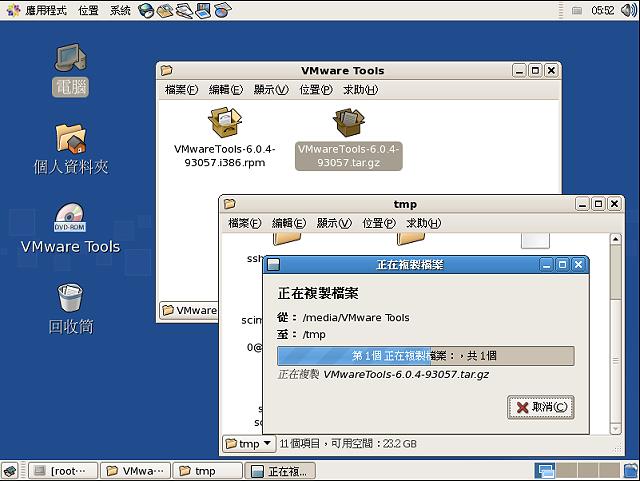The width and height of the screenshot is (640, 481).
Task: Click the volume speaker icon
Action: tap(628, 10)
